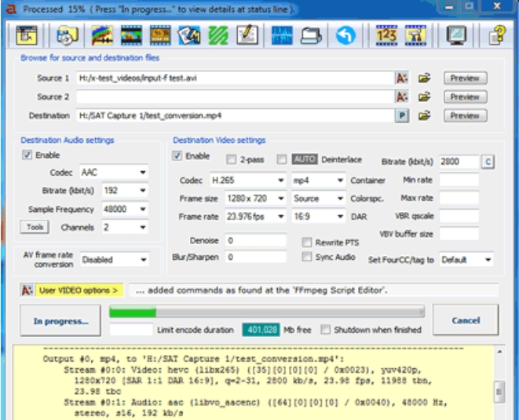This screenshot has height=420, width=519.
Task: Open the Frame rate 23.976 fps dropdown
Action: (255, 217)
